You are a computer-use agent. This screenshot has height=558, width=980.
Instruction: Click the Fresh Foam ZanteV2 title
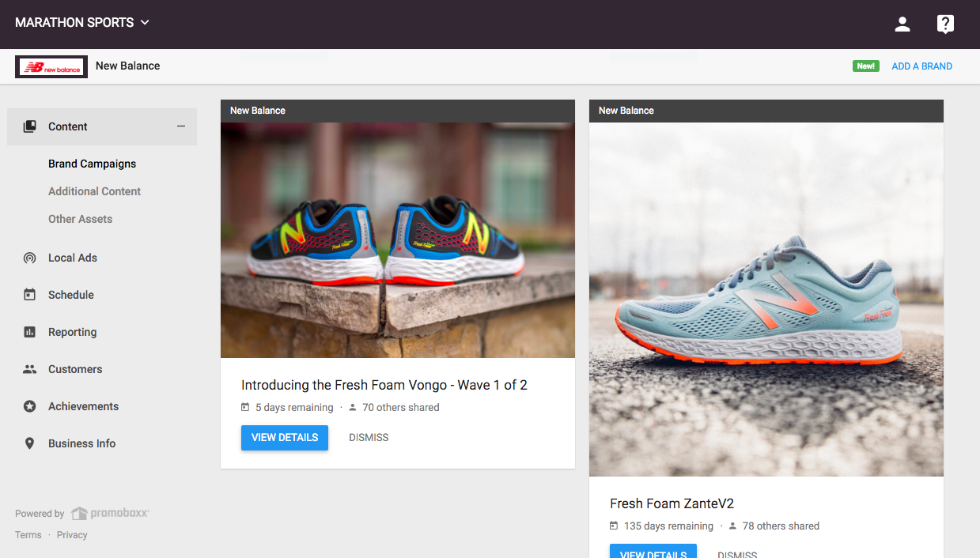tap(672, 503)
